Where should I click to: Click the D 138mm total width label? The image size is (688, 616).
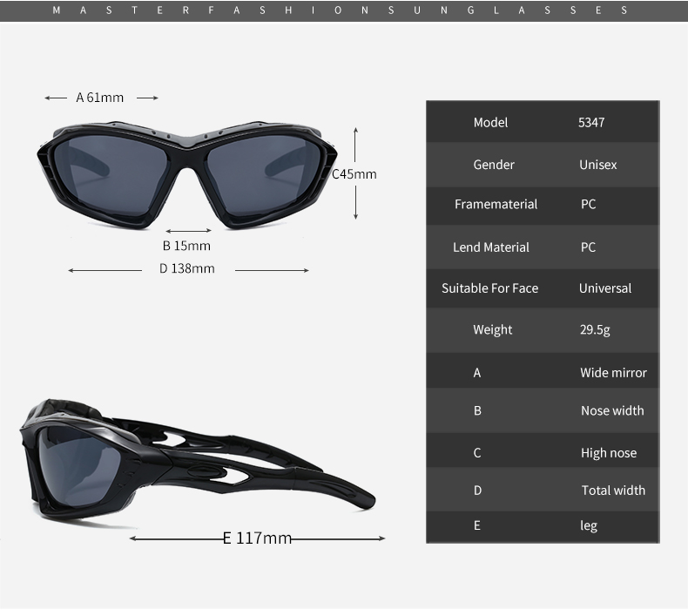(186, 268)
